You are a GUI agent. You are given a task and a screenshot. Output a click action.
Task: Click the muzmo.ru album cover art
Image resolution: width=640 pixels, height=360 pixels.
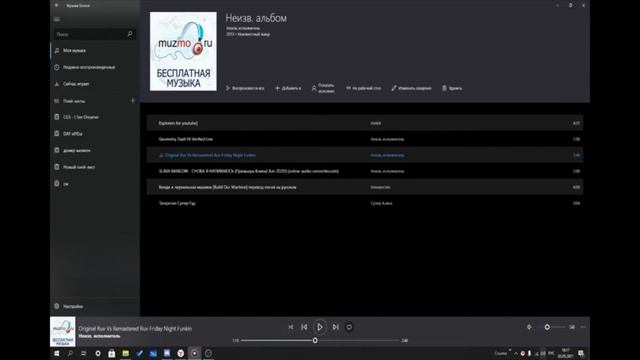point(183,51)
